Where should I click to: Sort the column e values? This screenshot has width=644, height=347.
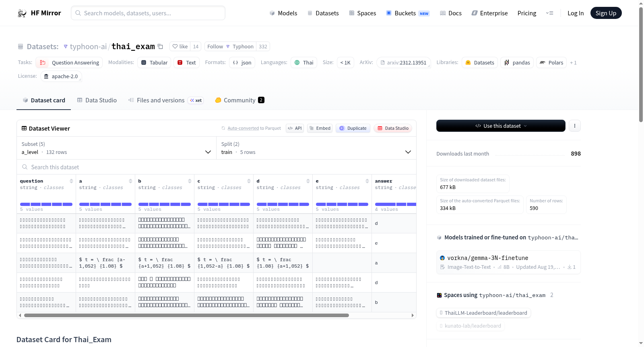tap(367, 181)
